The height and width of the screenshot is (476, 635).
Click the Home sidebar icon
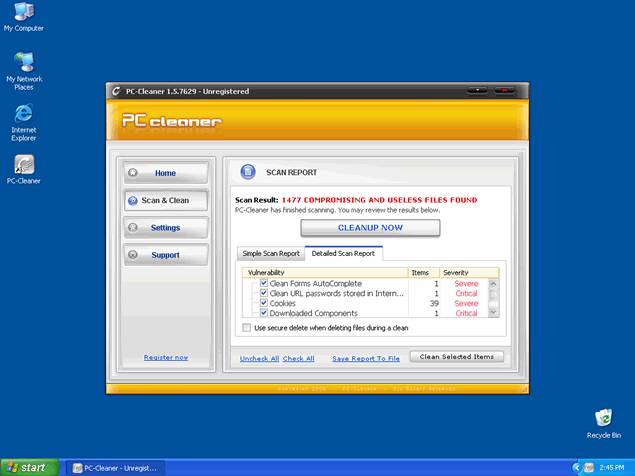coord(133,173)
